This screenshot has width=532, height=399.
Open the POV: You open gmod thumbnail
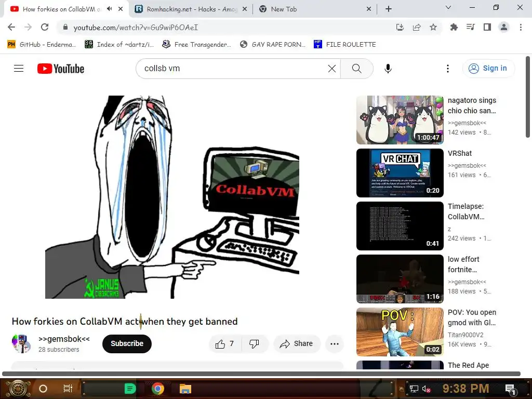pyautogui.click(x=400, y=332)
